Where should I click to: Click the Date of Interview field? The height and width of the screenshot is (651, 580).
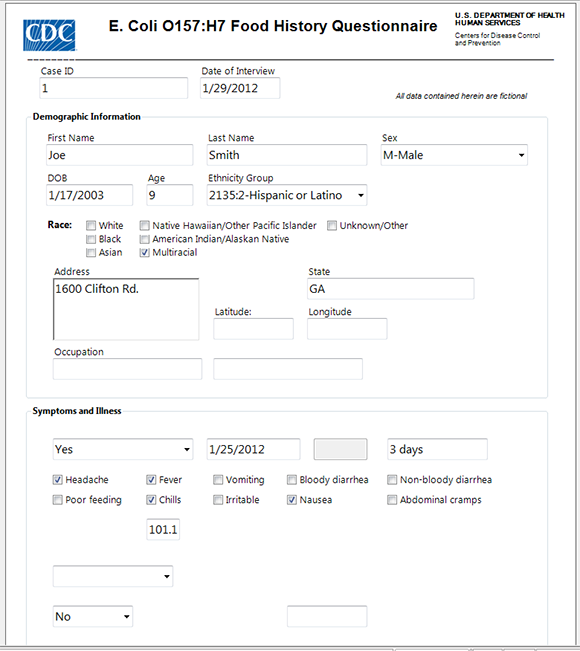point(240,88)
